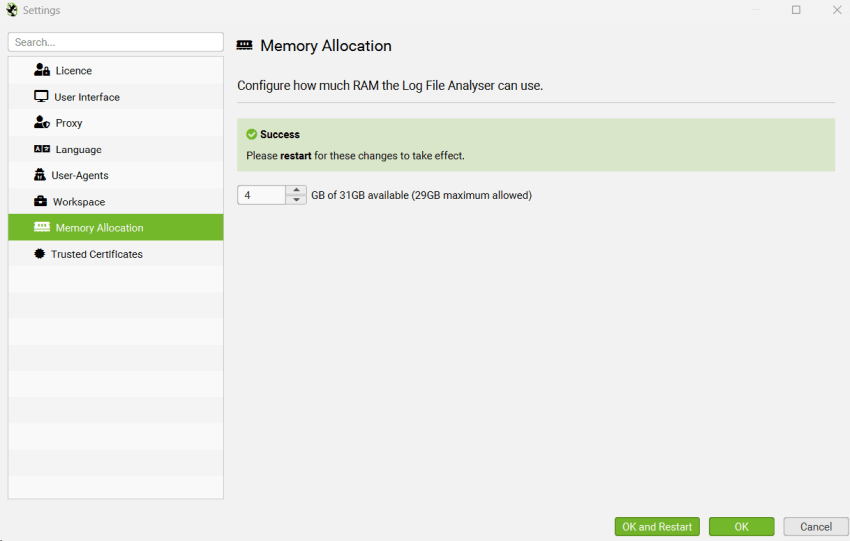Increase memory allocation with the up arrow
This screenshot has width=850, height=541.
point(296,190)
